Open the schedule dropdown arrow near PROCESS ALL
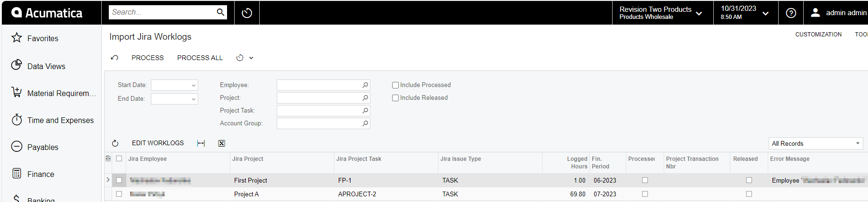The image size is (868, 202). 251,58
